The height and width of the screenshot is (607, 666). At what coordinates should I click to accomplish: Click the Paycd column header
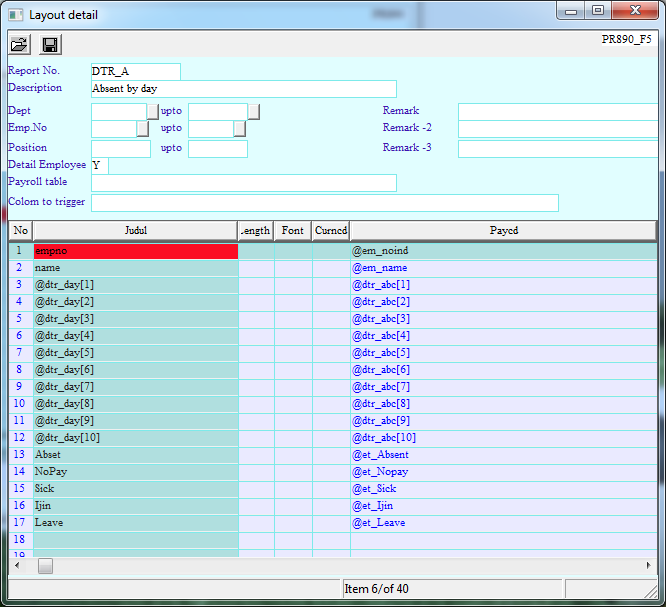[503, 231]
